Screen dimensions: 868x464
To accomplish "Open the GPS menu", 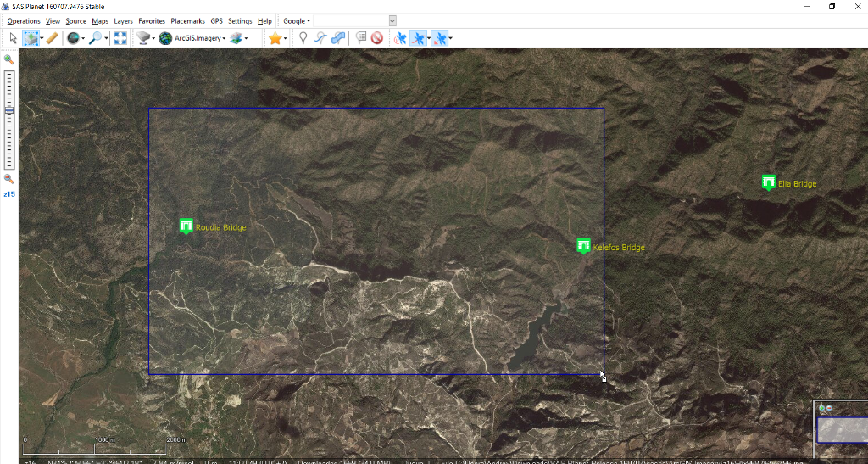I will click(x=216, y=21).
